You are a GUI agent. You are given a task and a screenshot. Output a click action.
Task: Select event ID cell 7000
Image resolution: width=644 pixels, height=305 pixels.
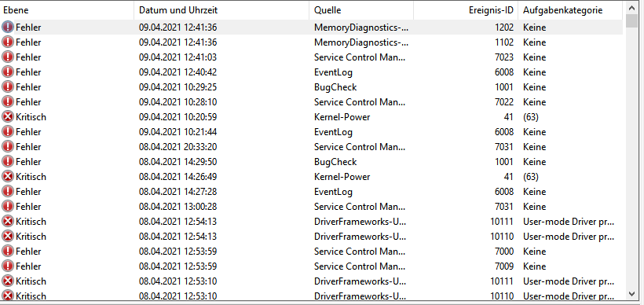(x=504, y=252)
